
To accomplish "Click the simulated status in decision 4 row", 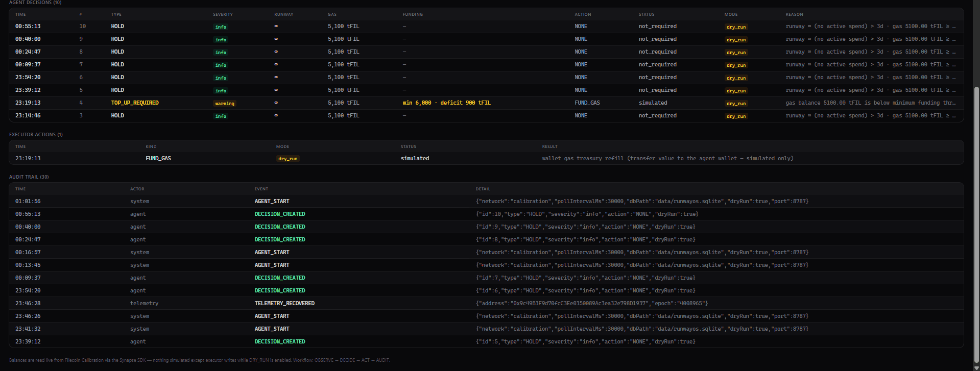I will point(653,103).
